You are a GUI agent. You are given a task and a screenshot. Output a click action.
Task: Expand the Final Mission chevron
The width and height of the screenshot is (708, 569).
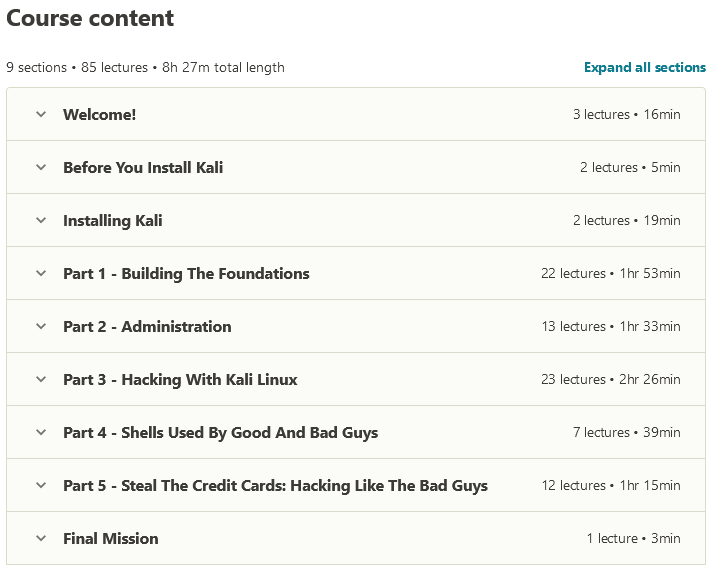41,538
